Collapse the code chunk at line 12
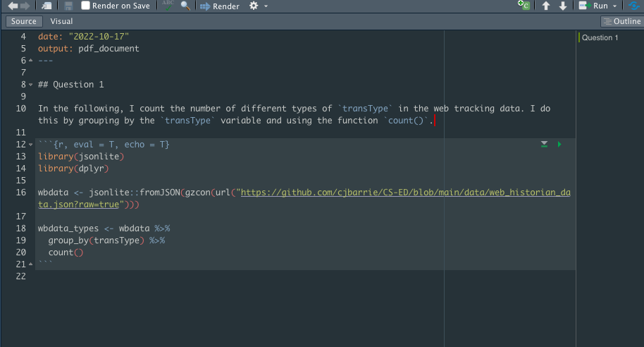The width and height of the screenshot is (644, 347). (x=31, y=145)
